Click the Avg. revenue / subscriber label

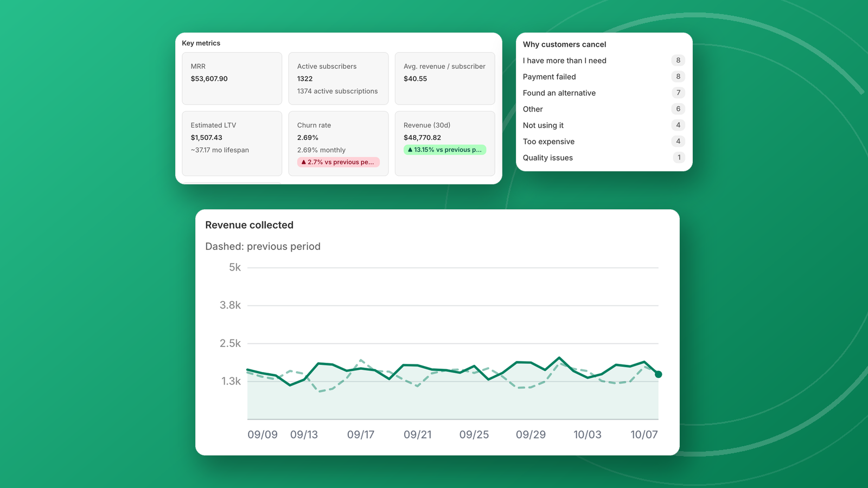(x=444, y=66)
